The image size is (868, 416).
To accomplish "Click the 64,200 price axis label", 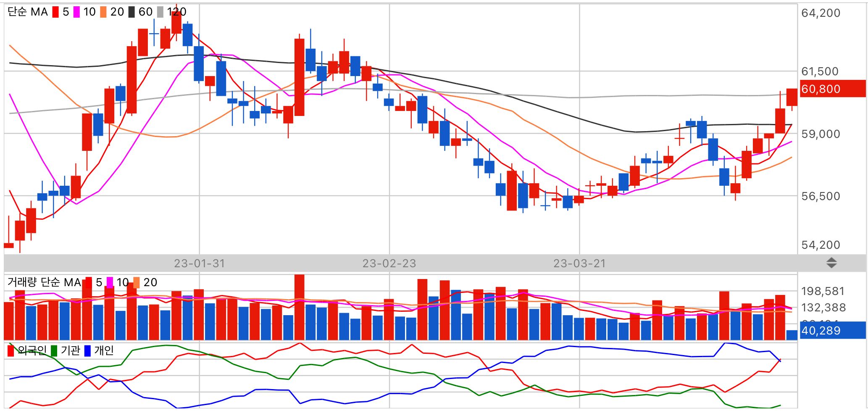I will 821,13.
